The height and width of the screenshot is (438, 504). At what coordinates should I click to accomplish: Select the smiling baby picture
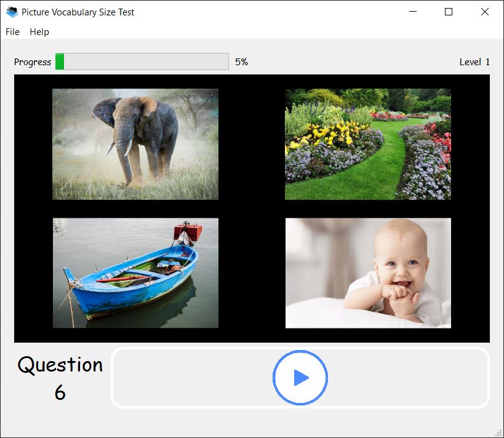pos(367,273)
